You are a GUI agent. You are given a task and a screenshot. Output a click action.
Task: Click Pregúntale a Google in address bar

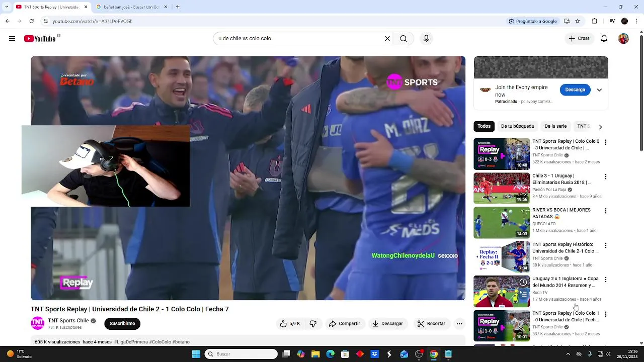coord(533,21)
